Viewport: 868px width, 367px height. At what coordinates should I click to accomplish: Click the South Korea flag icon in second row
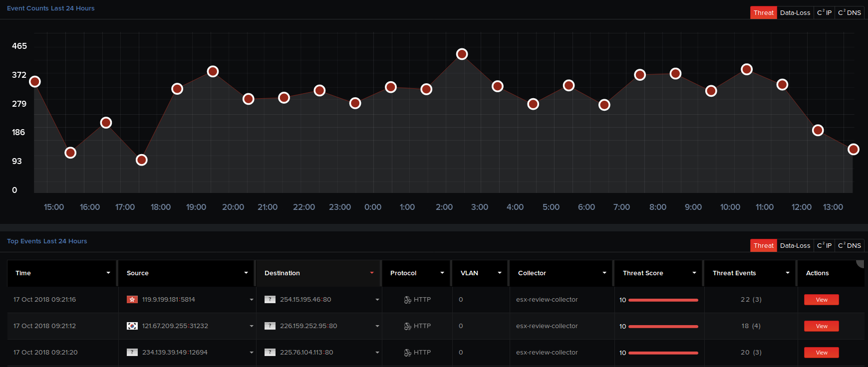(x=132, y=326)
